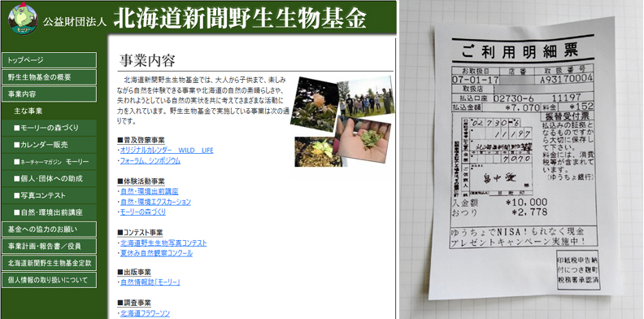Click the (ゆうちょ銀行) text on receipt
The width and height of the screenshot is (644, 319).
point(571,177)
